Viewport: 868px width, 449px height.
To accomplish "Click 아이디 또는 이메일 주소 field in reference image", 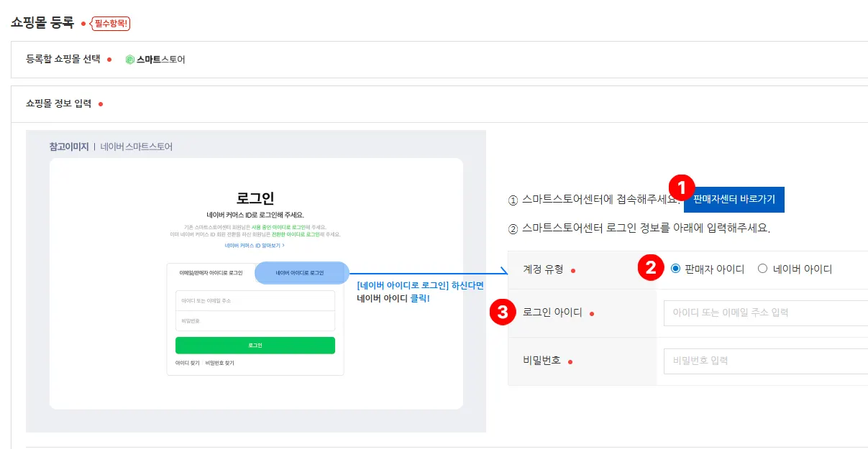I will pyautogui.click(x=255, y=300).
